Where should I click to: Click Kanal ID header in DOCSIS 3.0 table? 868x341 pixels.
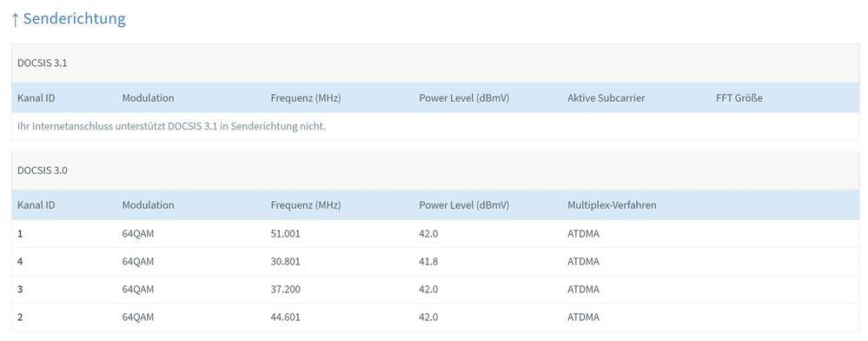tap(36, 205)
